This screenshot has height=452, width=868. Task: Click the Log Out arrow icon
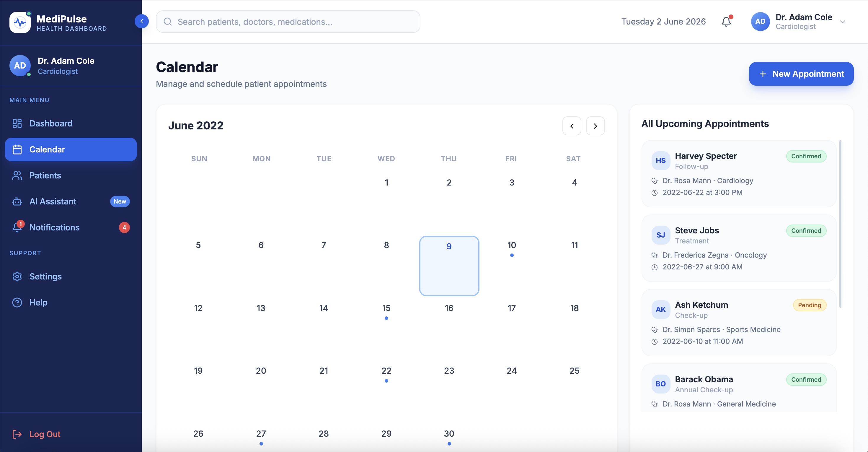(17, 434)
